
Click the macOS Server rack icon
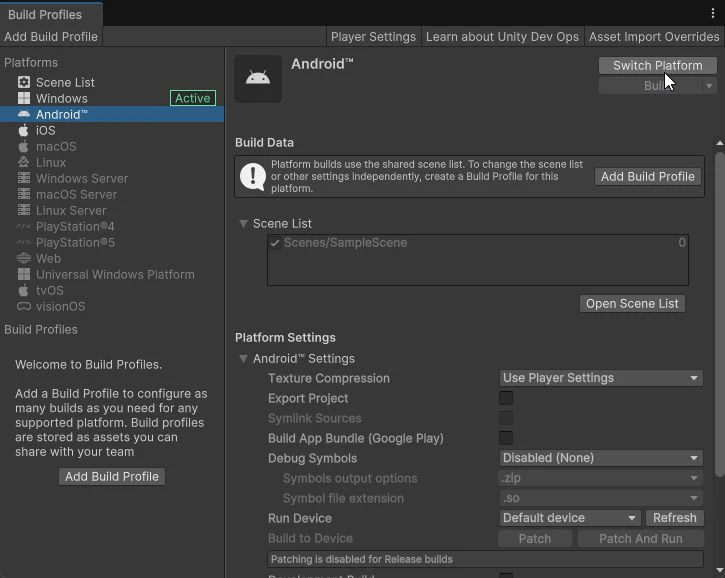[24, 194]
